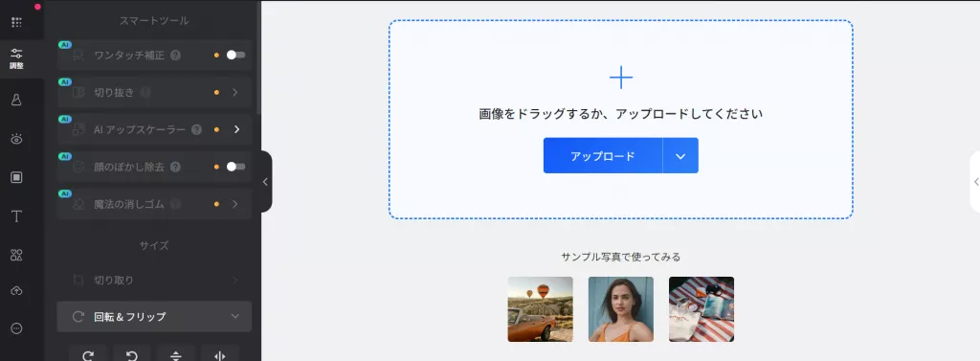This screenshot has height=361, width=980.
Task: Open the upload options dropdown arrow
Action: [680, 156]
